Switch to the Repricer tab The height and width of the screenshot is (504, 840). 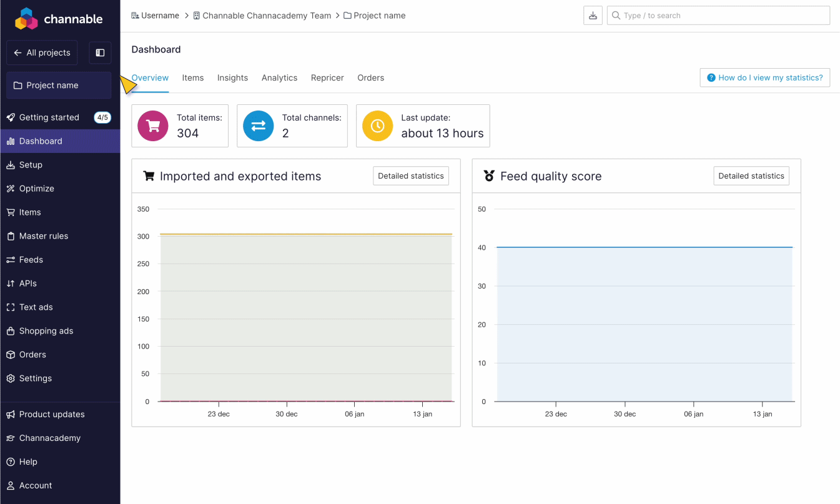[x=327, y=78]
